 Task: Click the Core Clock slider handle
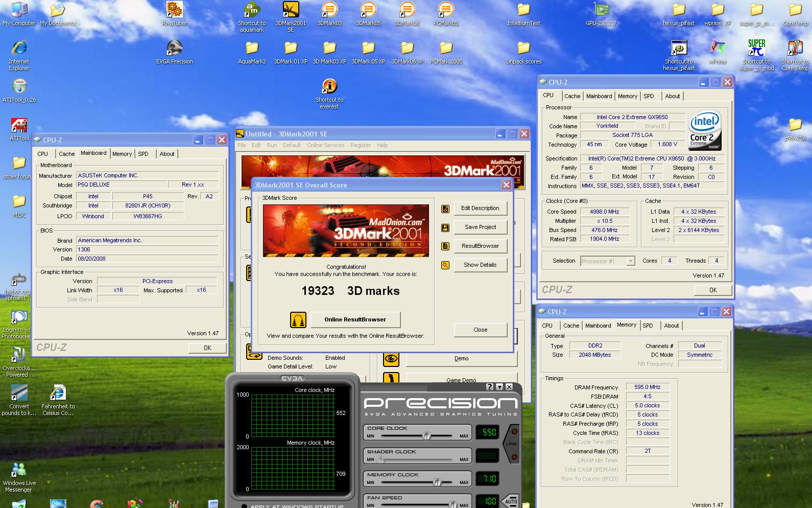426,436
